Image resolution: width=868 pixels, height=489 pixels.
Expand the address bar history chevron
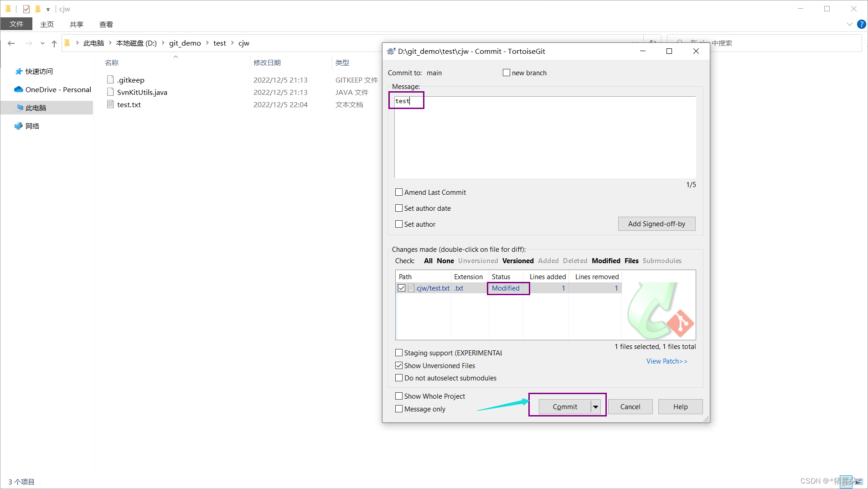click(42, 43)
